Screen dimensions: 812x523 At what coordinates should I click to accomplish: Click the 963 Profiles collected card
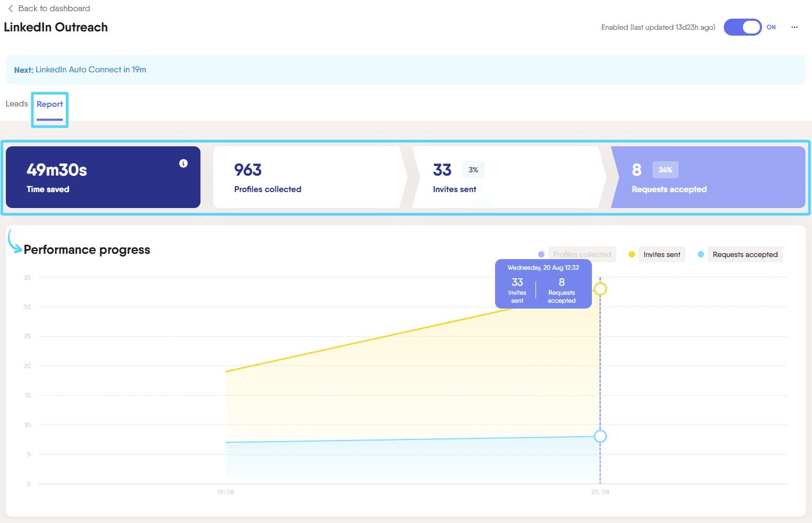click(309, 177)
